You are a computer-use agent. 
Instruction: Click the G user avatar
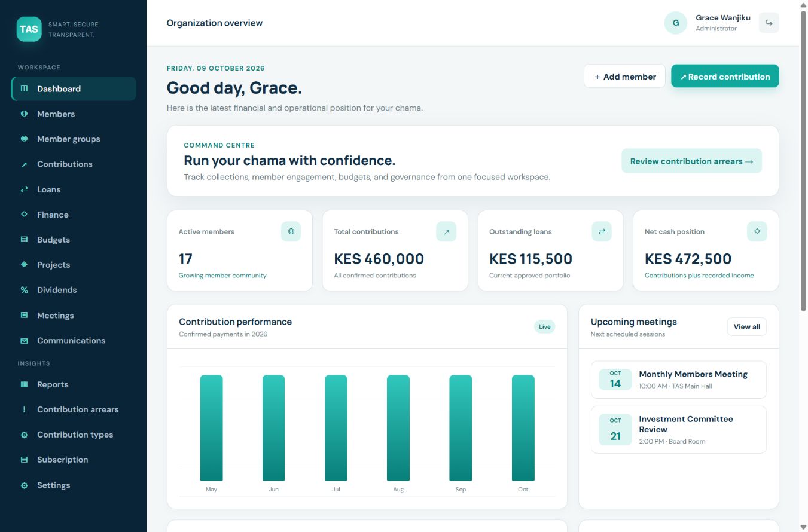[675, 23]
